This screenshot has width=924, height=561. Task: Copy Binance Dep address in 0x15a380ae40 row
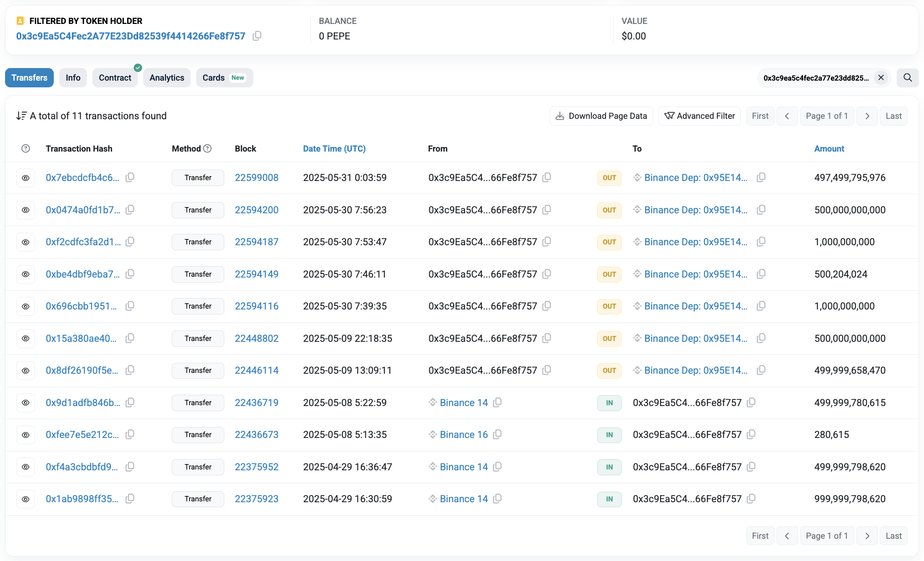[761, 338]
